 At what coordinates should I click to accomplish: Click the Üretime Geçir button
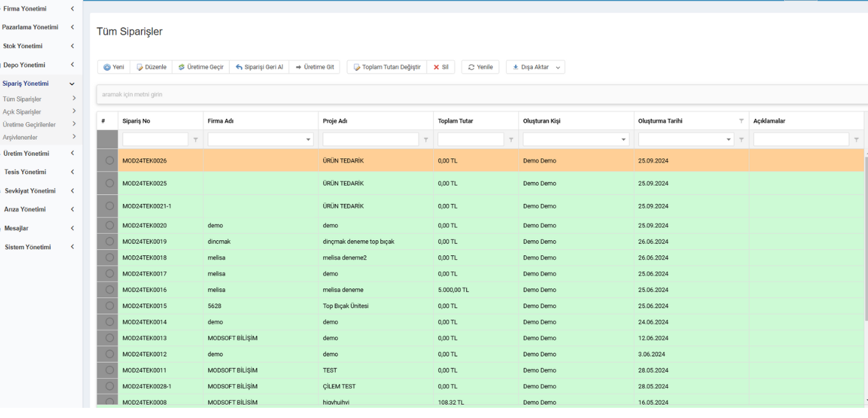[x=201, y=67]
